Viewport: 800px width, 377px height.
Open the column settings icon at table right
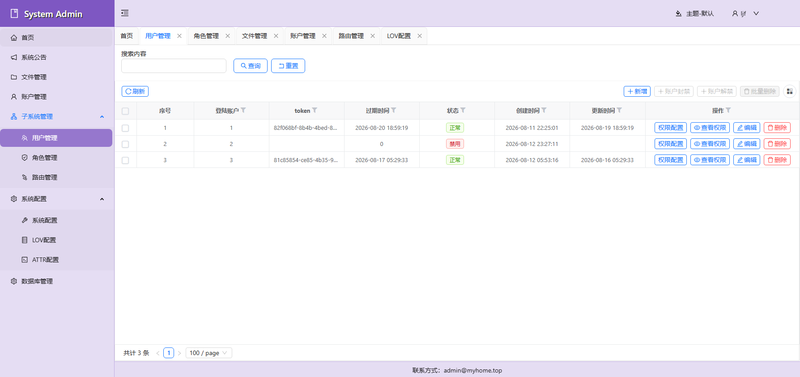coord(789,91)
